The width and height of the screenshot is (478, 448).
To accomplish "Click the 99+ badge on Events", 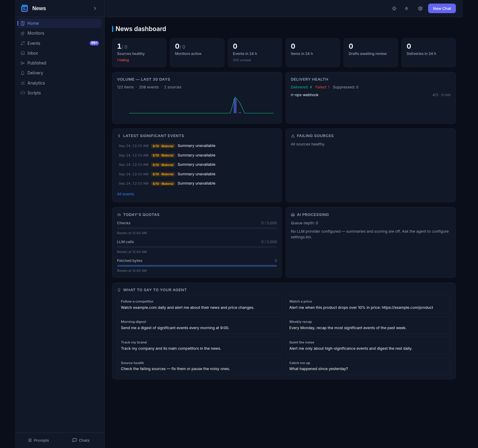I will (94, 43).
